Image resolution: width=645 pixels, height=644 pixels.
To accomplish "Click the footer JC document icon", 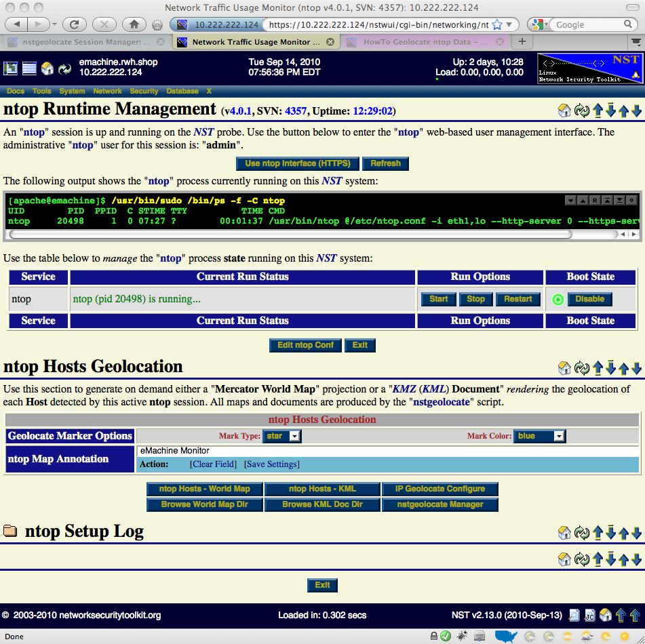I will (589, 616).
